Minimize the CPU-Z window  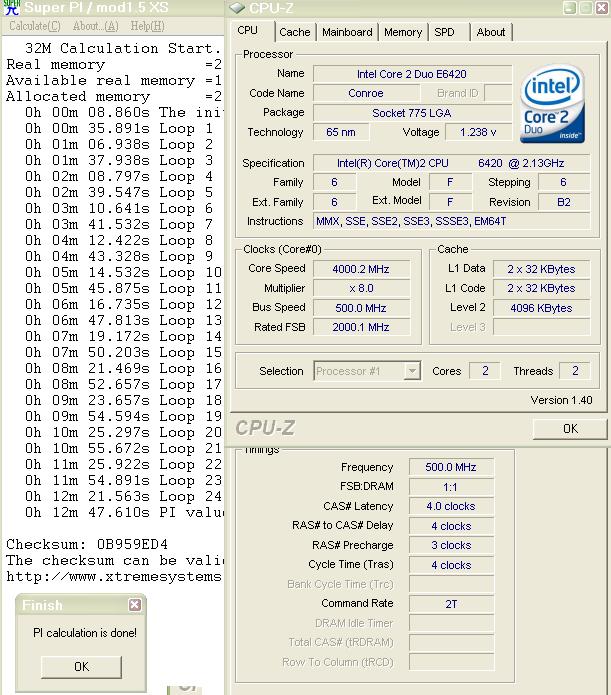point(570,8)
